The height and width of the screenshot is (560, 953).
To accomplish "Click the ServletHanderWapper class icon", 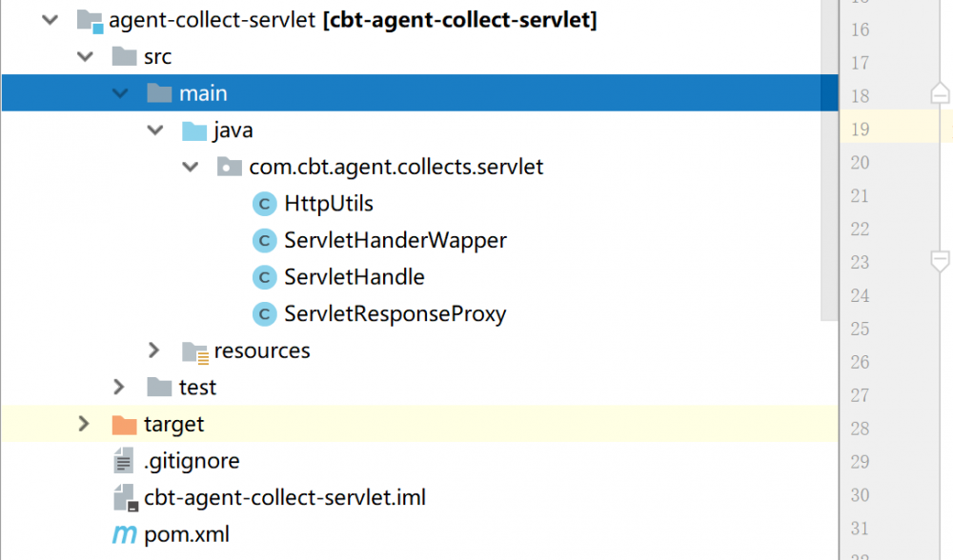I will pyautogui.click(x=264, y=241).
